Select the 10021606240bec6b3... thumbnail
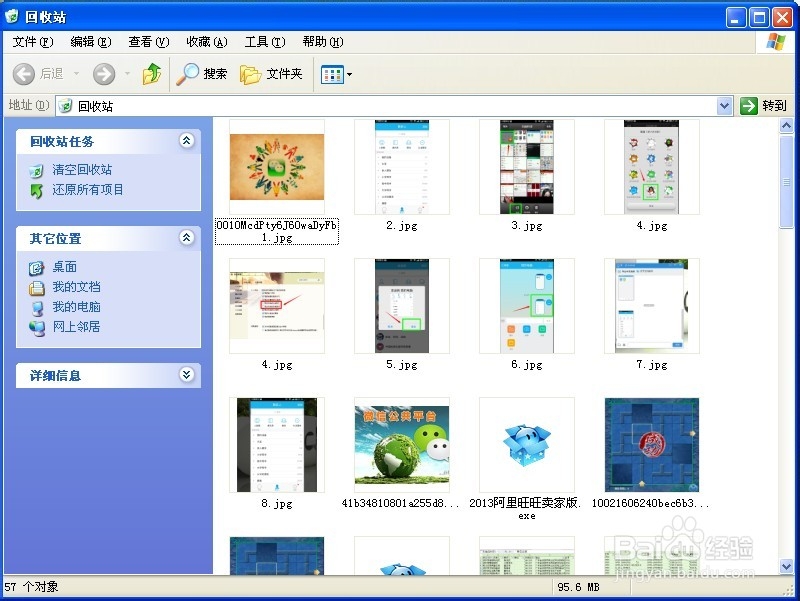The height and width of the screenshot is (601, 800). [x=652, y=445]
